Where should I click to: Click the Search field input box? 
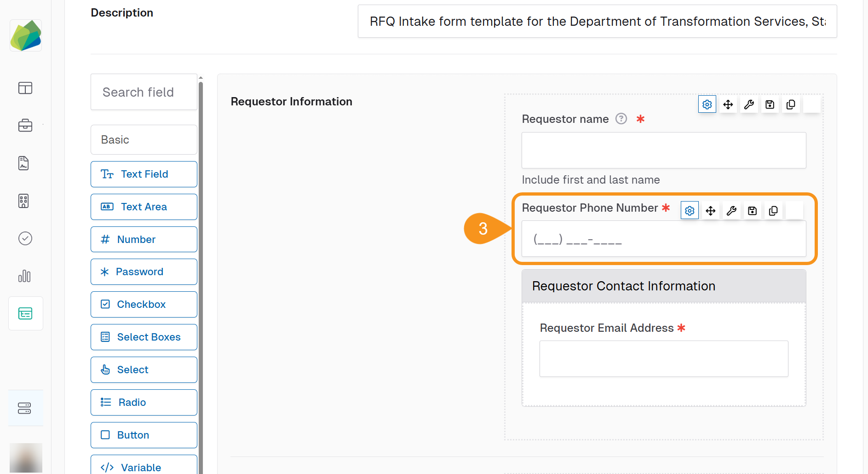pyautogui.click(x=144, y=92)
